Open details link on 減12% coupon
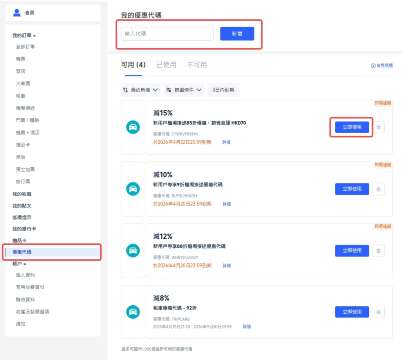Screen dimensions: 402x360 click(x=226, y=266)
